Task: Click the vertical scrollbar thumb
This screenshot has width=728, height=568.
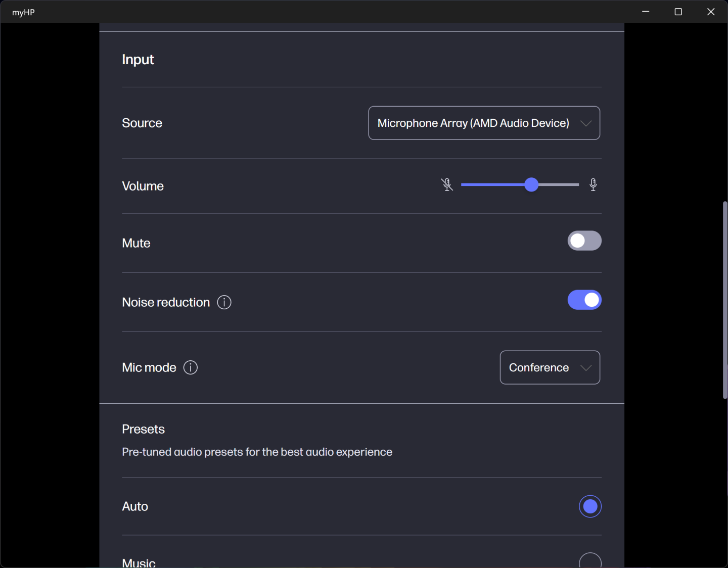Action: coord(725,300)
